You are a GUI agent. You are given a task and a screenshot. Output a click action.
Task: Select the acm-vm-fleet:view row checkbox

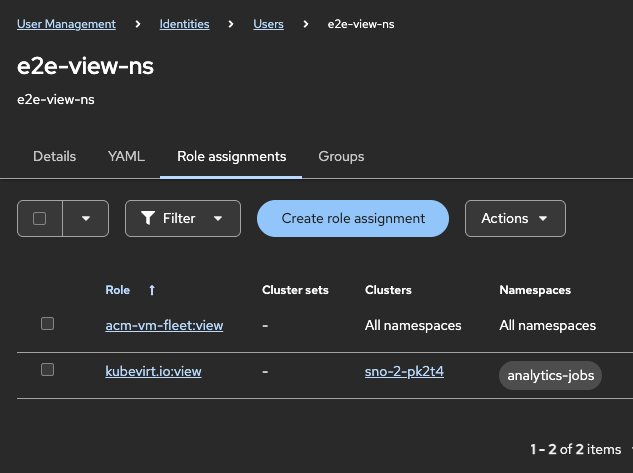coord(47,324)
